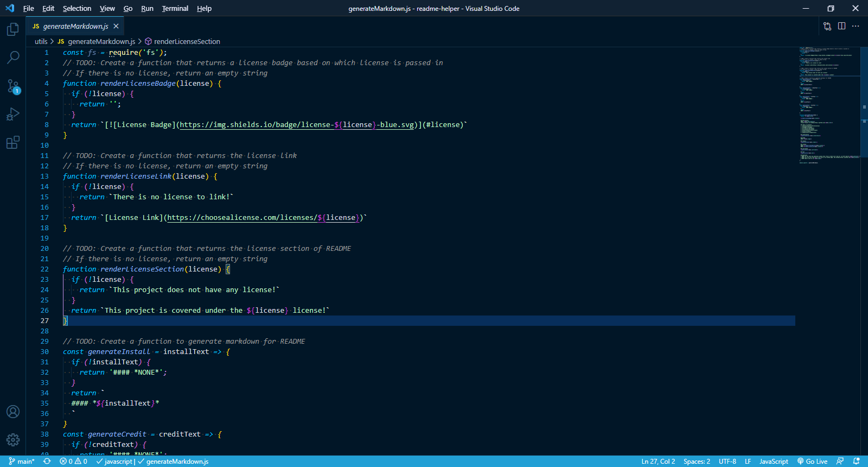Open the Extensions view
Image resolution: width=868 pixels, height=467 pixels.
pyautogui.click(x=13, y=142)
